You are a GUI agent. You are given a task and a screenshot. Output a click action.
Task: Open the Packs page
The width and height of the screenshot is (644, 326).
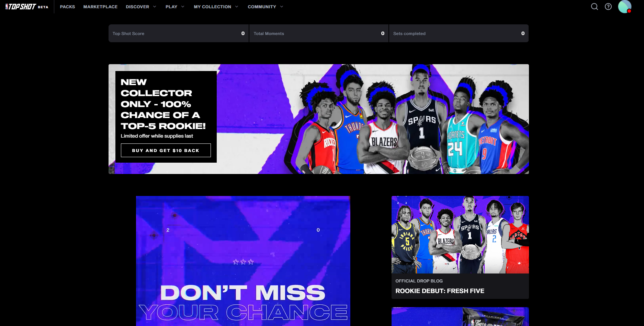pos(67,7)
